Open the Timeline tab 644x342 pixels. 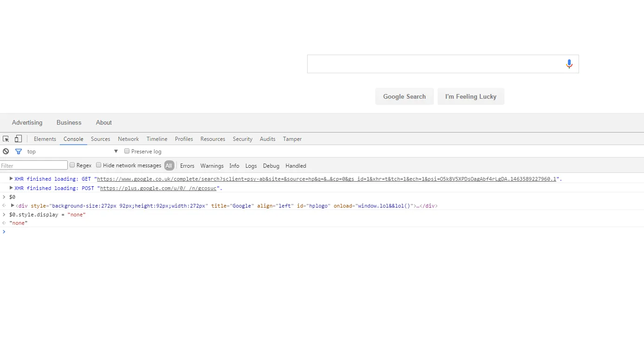(x=157, y=139)
